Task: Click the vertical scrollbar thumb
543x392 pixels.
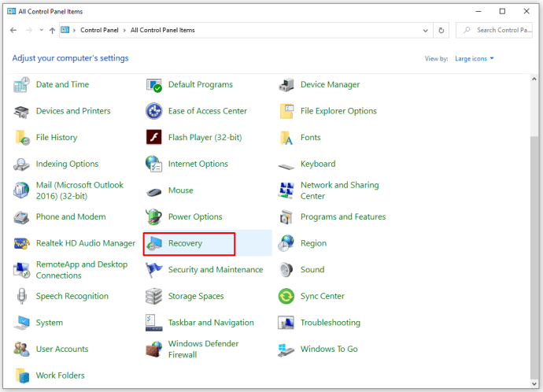Action: point(534,257)
